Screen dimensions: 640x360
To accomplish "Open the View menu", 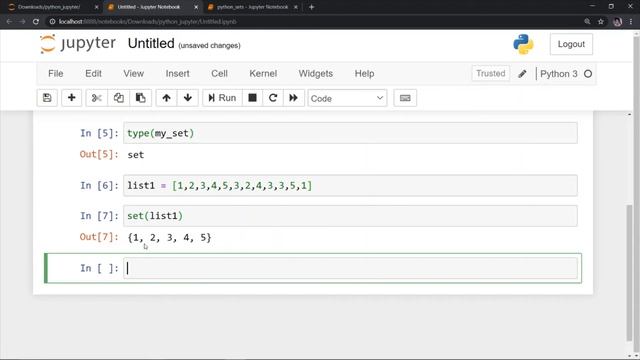I will coord(133,73).
